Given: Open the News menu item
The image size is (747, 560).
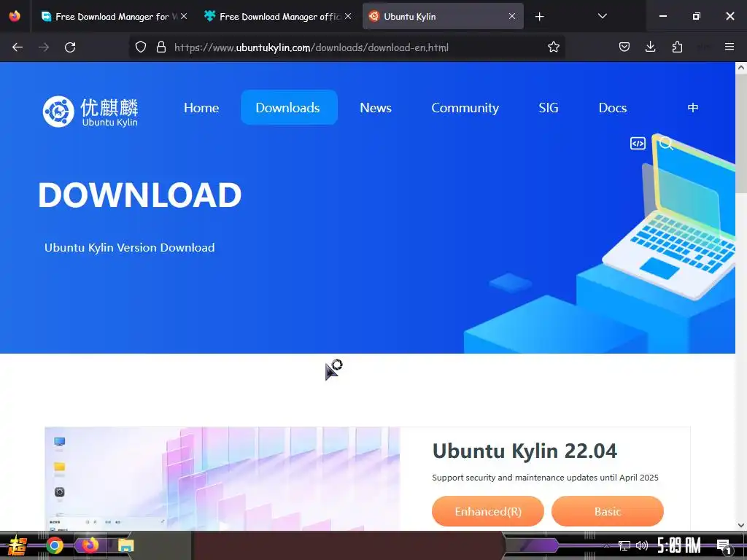Looking at the screenshot, I should tap(376, 108).
